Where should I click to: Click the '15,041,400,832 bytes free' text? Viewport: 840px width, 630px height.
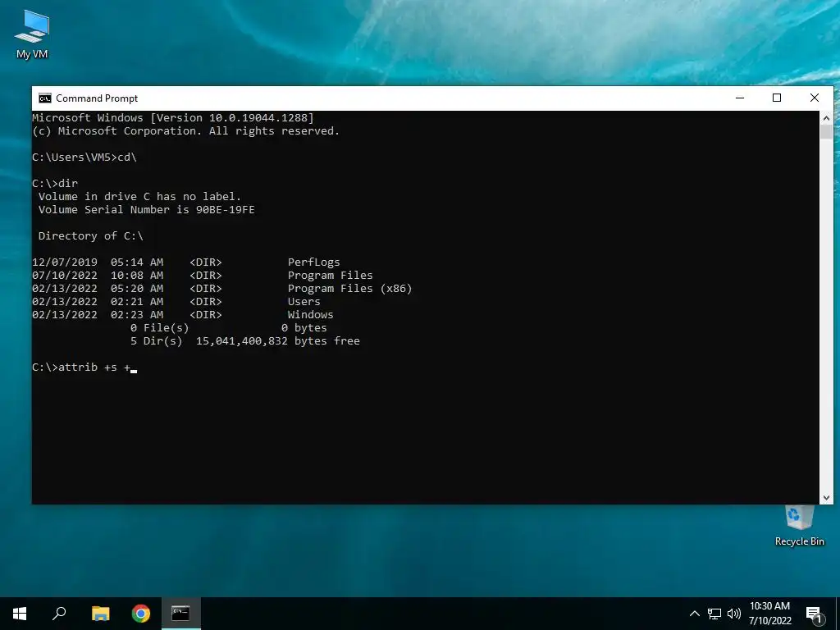[x=277, y=340]
